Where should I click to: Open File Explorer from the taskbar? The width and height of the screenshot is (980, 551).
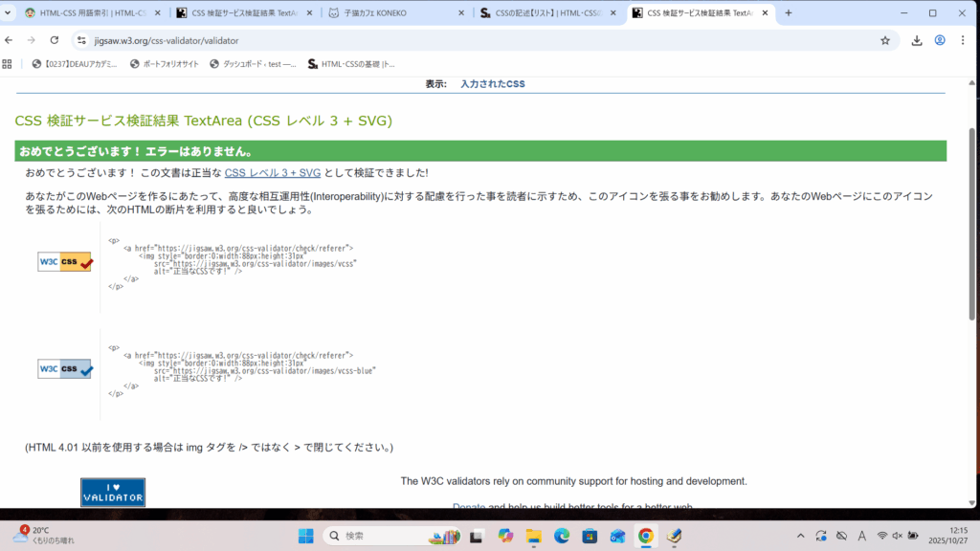tap(533, 536)
